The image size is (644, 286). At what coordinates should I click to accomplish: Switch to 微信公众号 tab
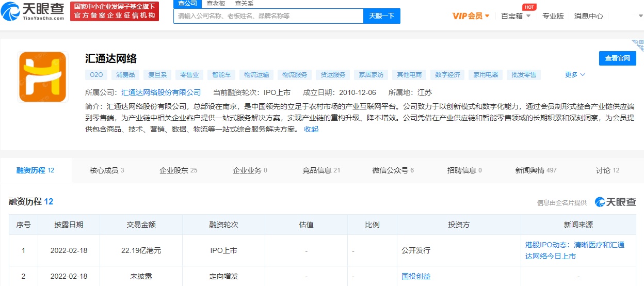click(x=393, y=170)
